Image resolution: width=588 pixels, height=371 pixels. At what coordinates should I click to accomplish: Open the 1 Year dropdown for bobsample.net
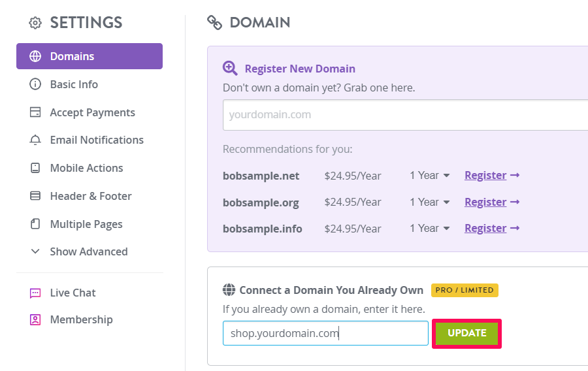tap(430, 176)
